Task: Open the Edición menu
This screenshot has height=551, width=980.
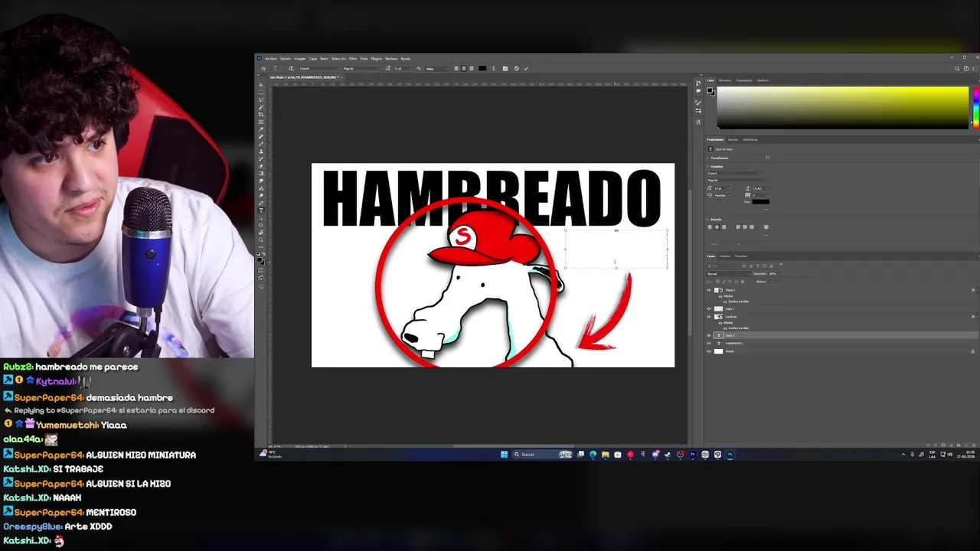Action: [286, 58]
